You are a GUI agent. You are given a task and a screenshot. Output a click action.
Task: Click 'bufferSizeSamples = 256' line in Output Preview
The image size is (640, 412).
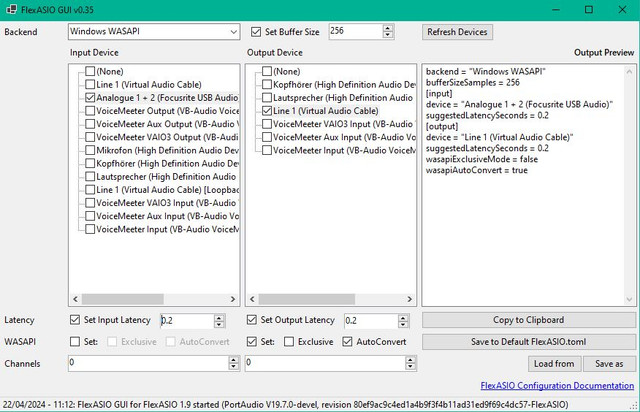pyautogui.click(x=473, y=82)
